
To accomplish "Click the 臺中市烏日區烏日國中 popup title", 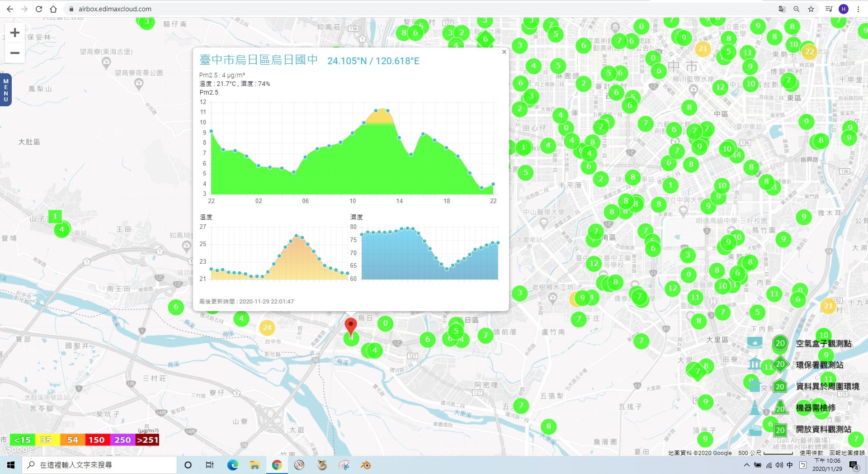I will tap(259, 60).
